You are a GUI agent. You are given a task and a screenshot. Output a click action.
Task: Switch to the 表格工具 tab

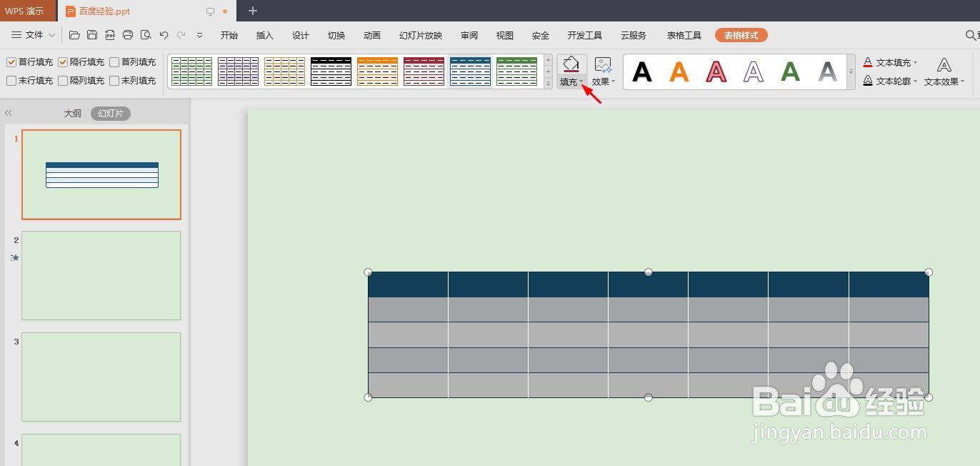(x=684, y=36)
